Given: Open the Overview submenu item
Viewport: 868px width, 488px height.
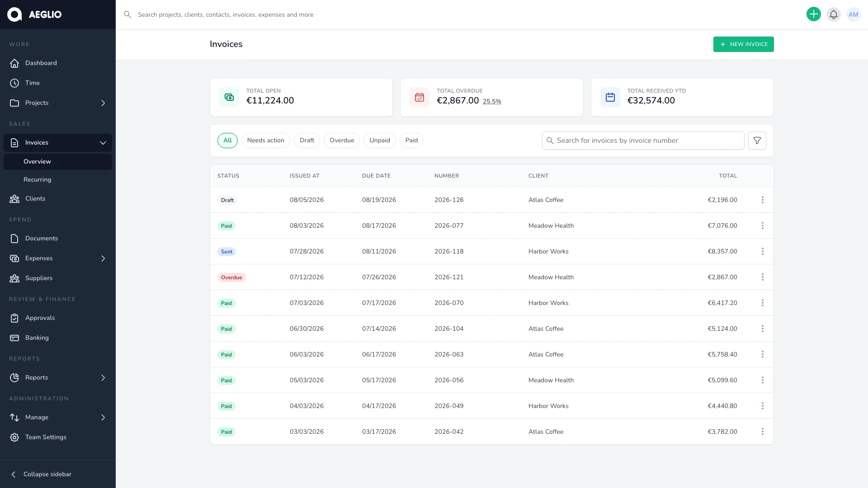Looking at the screenshot, I should pyautogui.click(x=58, y=162).
